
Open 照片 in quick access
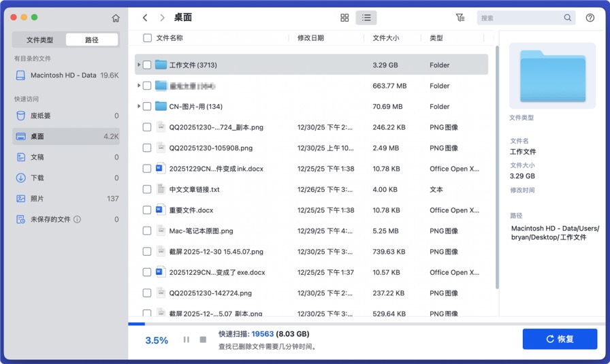(x=67, y=199)
